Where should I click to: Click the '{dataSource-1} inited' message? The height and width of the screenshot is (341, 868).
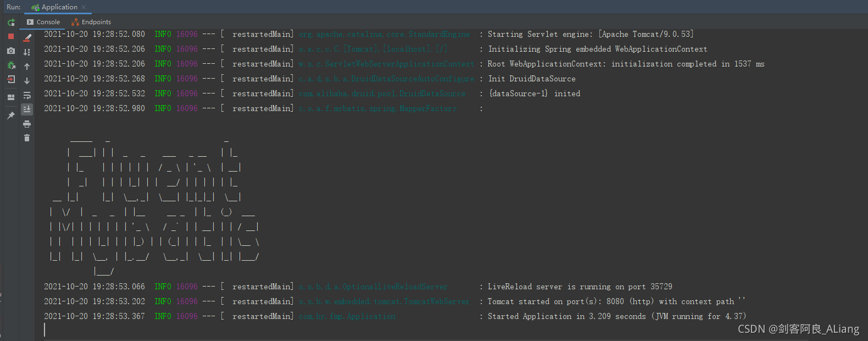(x=535, y=94)
